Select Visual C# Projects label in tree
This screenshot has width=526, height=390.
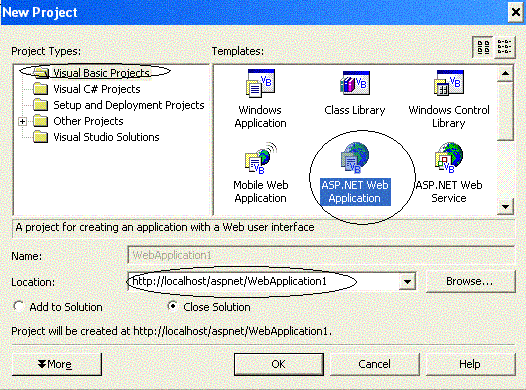coord(97,89)
